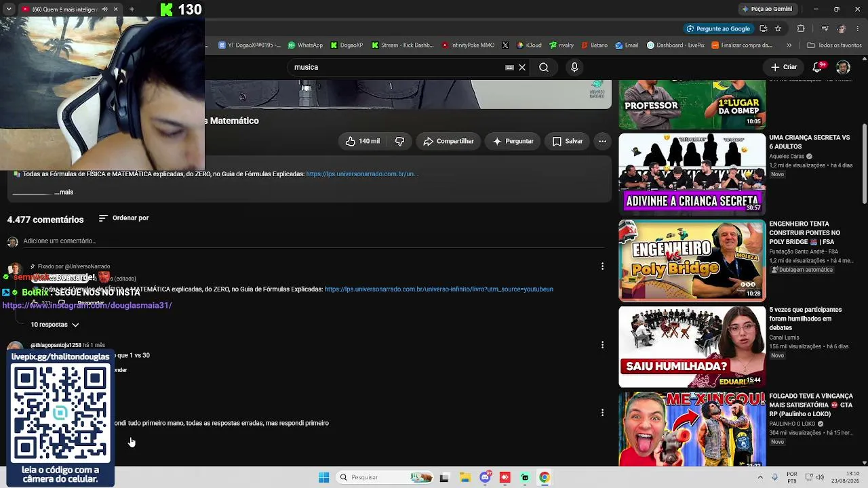Click the PAULINHO O LOKO channel name

tap(792, 424)
